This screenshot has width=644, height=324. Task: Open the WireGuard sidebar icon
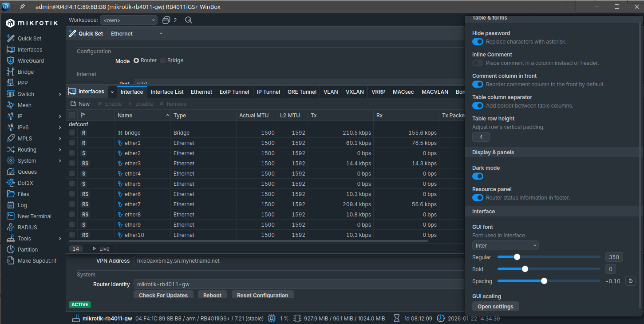(11, 60)
